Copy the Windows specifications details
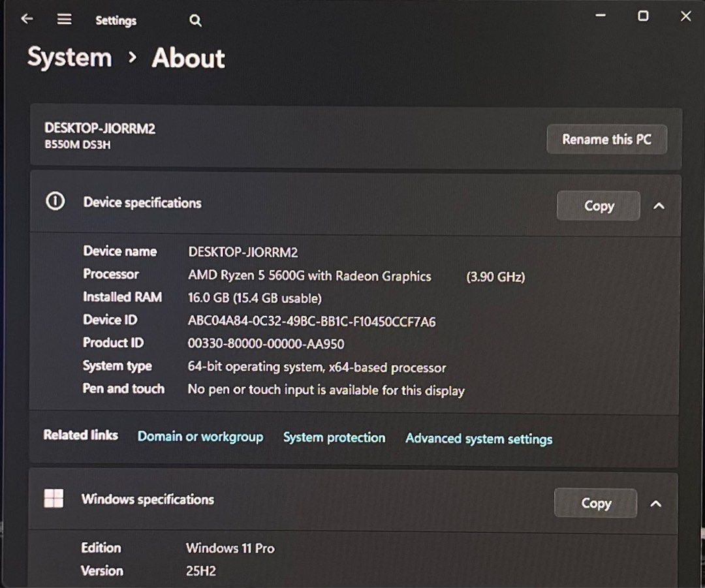705x588 pixels. tap(595, 503)
